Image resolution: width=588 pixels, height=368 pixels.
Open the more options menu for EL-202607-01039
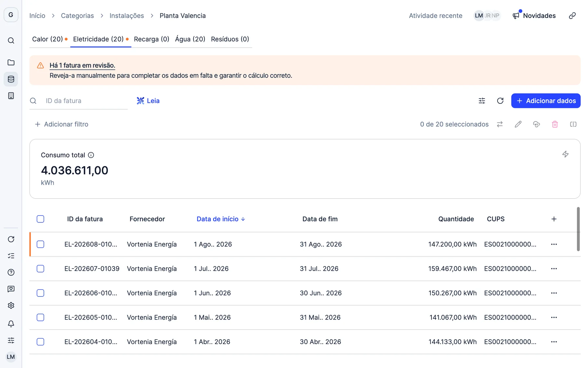554,269
